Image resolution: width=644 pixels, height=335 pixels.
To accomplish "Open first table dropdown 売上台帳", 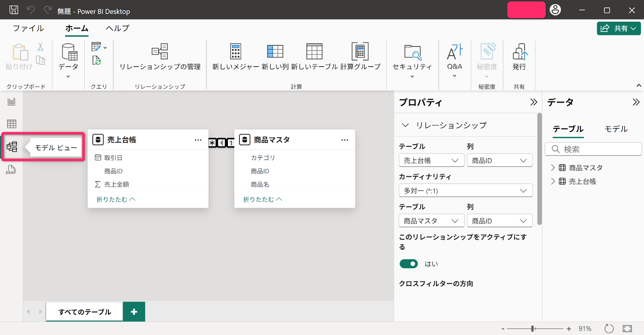I will [x=431, y=160].
